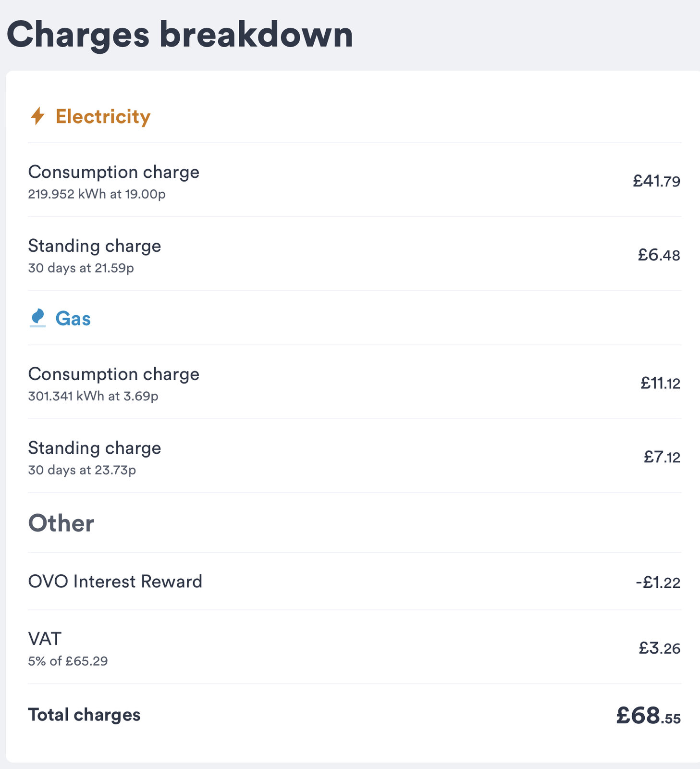Click the £6.48 standing charge amount
The height and width of the screenshot is (769, 700).
pyautogui.click(x=659, y=255)
